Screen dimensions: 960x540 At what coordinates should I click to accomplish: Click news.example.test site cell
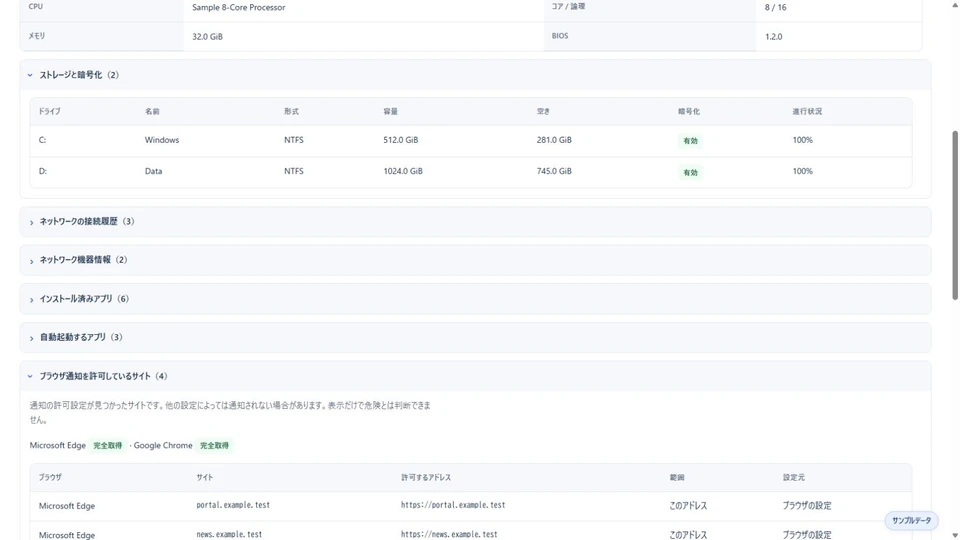pos(229,534)
